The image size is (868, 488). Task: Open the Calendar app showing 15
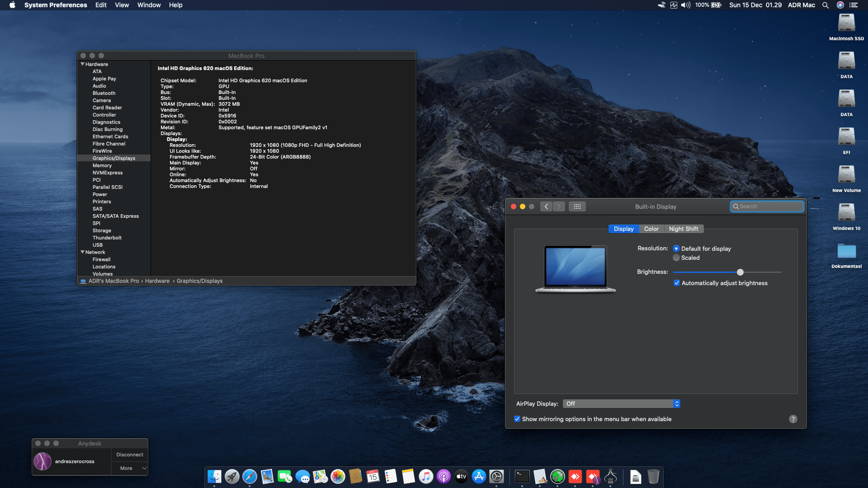pyautogui.click(x=373, y=477)
